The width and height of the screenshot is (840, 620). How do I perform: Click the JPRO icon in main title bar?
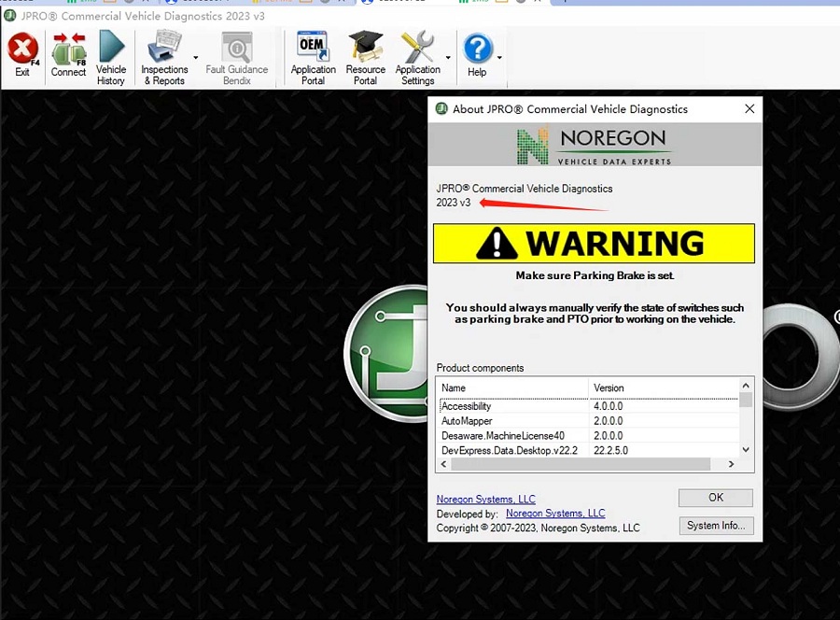pos(10,16)
